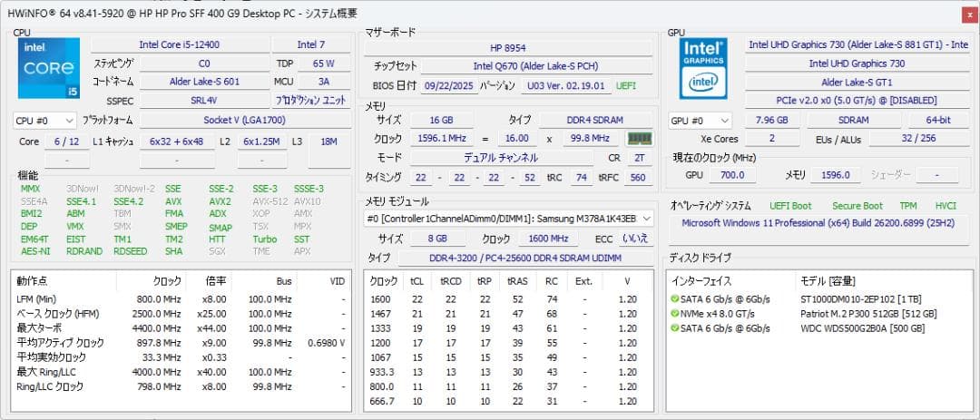Click the 4400.0 MHz max turbo clock

click(x=156, y=328)
